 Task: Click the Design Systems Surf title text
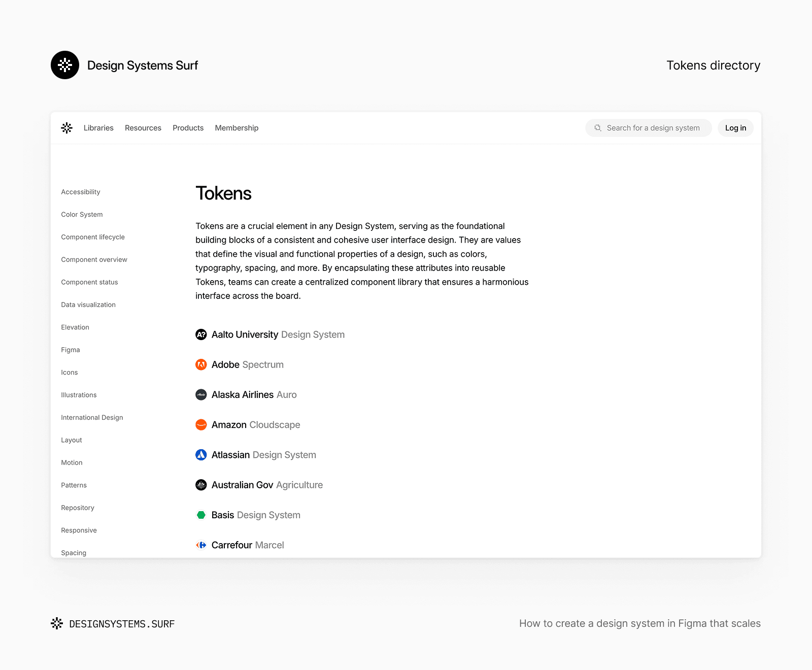(143, 65)
